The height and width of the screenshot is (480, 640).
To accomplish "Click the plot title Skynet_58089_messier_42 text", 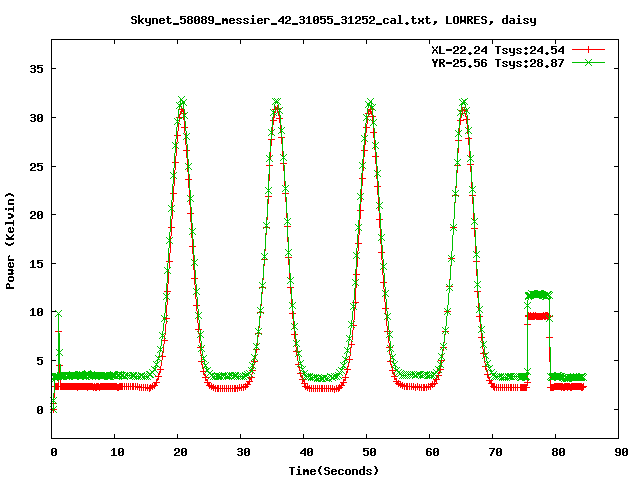I will coord(333,20).
